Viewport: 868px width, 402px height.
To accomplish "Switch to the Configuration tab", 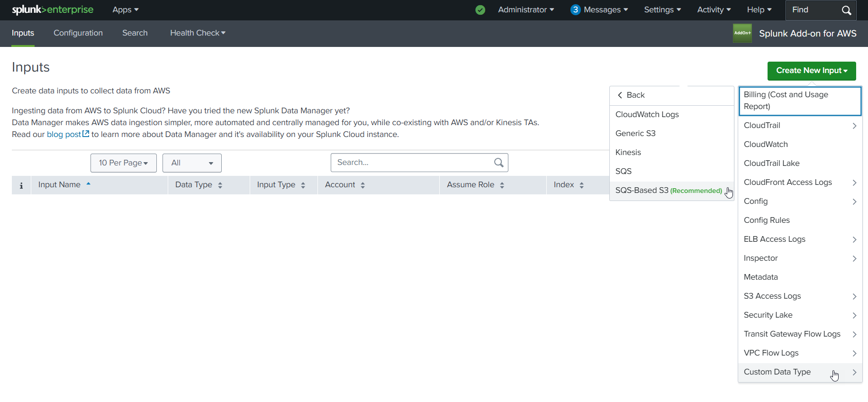I will (78, 33).
